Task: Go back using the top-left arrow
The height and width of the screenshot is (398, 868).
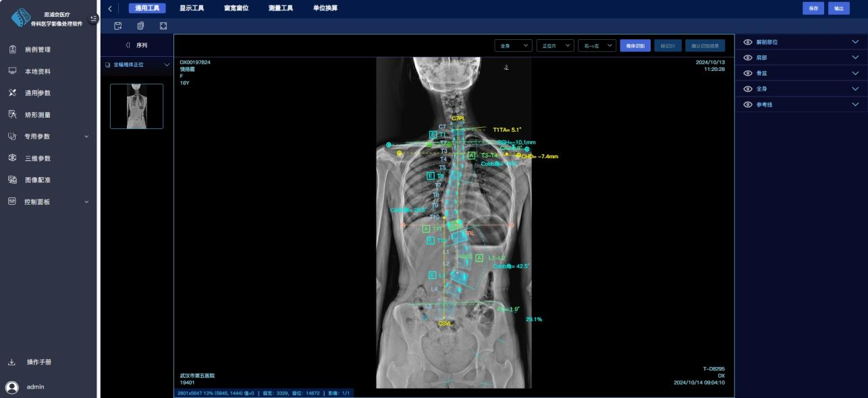Action: click(110, 8)
